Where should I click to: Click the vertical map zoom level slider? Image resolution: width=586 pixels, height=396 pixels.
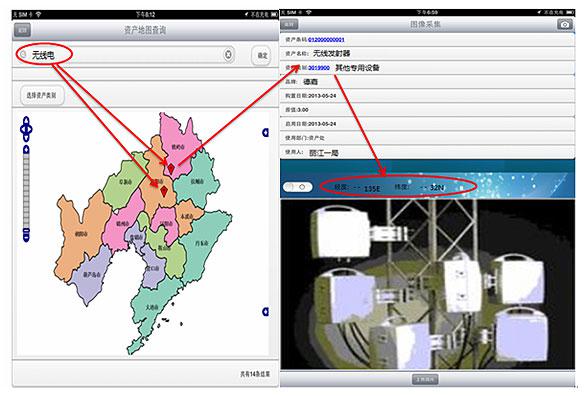pos(26,191)
